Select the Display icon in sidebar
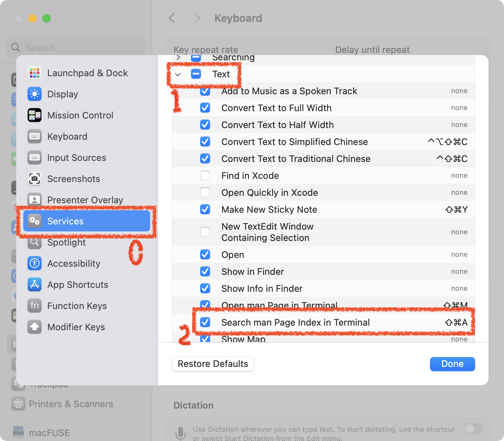The height and width of the screenshot is (441, 504). pos(35,94)
